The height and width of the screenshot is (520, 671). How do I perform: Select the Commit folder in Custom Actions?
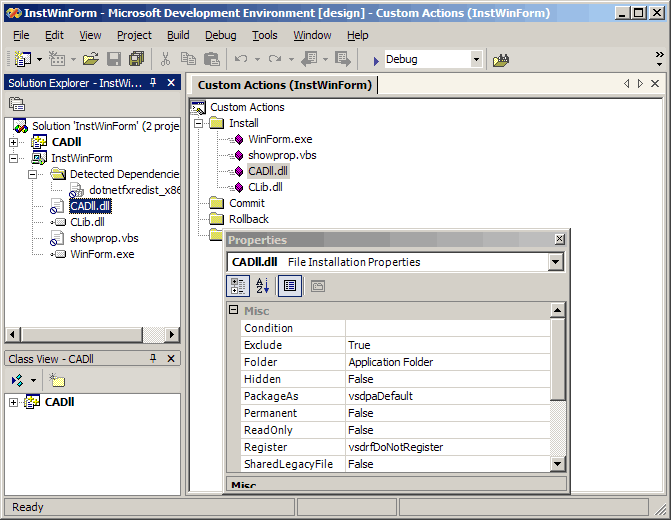(246, 203)
